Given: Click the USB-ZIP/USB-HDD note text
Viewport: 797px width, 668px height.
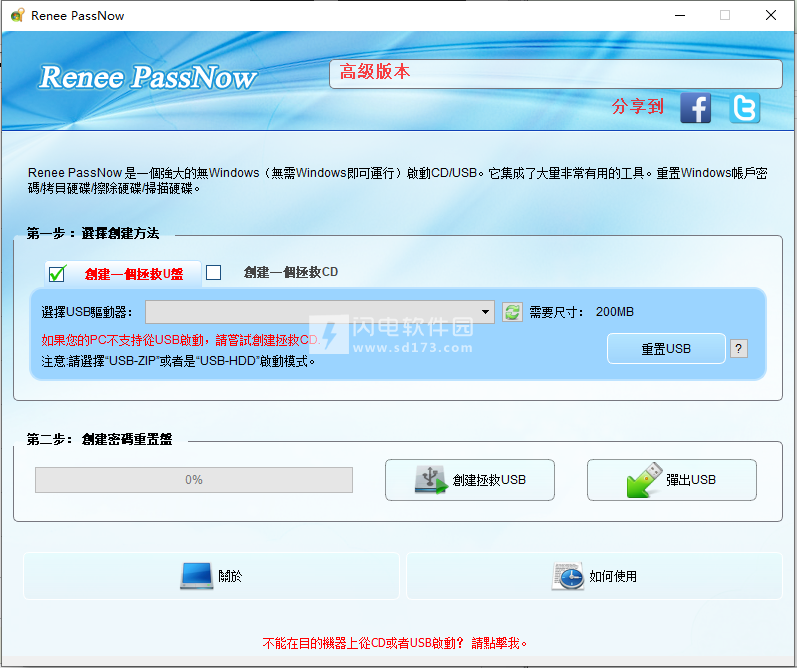Looking at the screenshot, I should click(178, 361).
